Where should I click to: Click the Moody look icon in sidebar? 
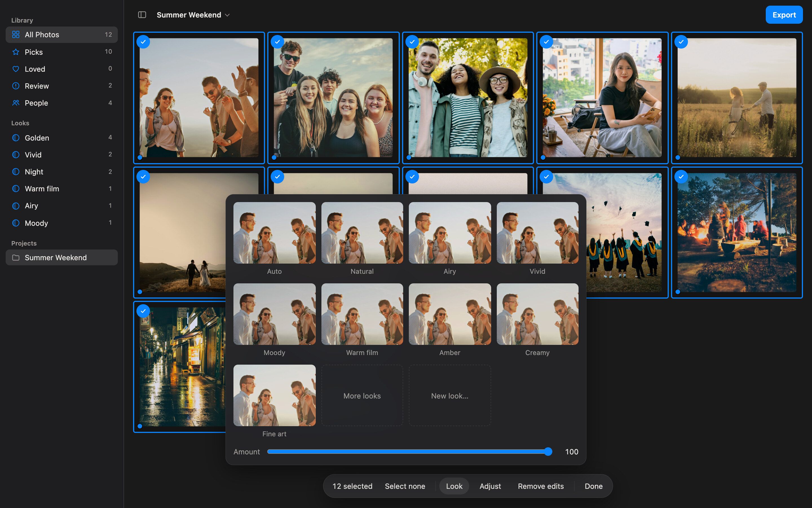16,223
